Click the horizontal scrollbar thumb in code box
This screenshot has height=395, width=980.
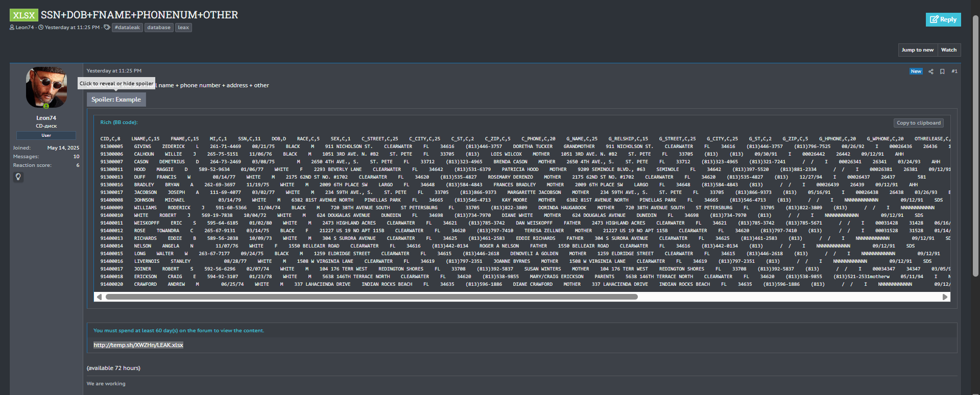371,297
